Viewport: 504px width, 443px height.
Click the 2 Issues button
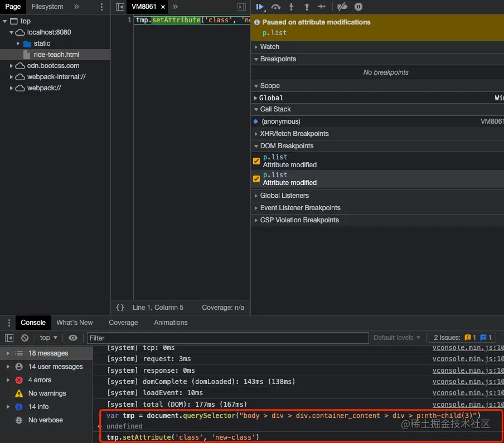(x=463, y=338)
